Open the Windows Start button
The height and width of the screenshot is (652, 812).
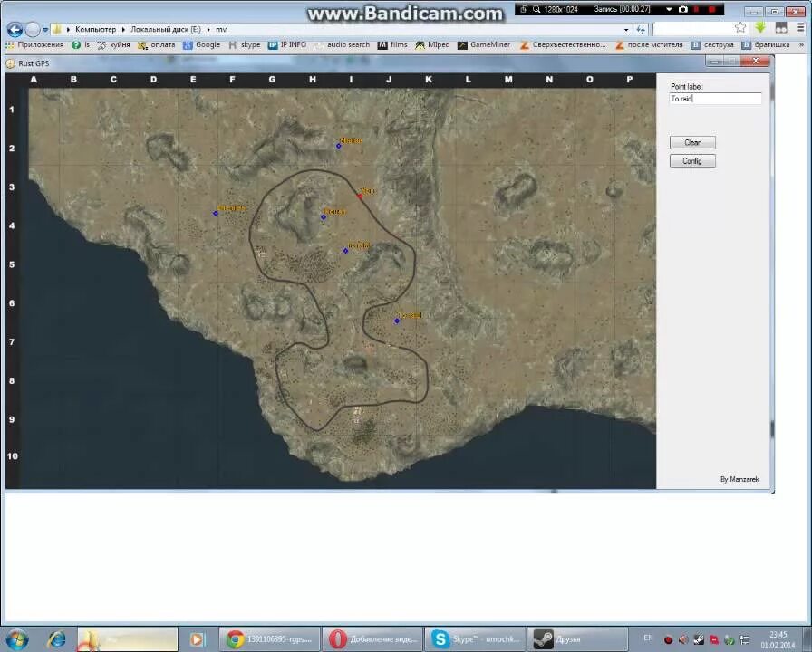16,639
